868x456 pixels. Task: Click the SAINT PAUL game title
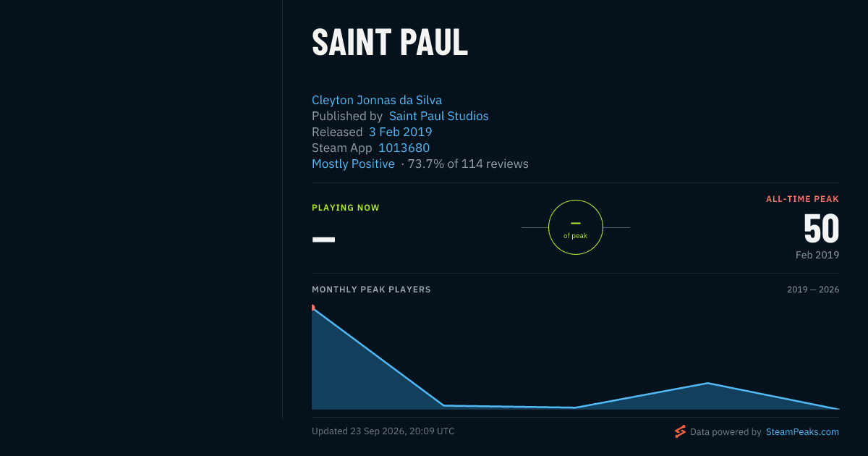[x=390, y=43]
